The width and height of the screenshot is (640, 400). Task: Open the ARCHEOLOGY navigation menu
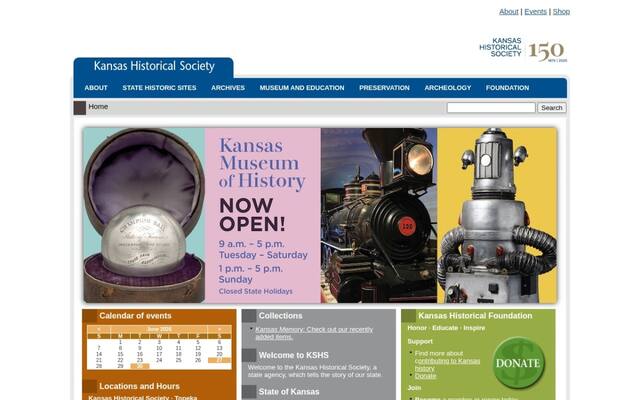click(x=447, y=88)
